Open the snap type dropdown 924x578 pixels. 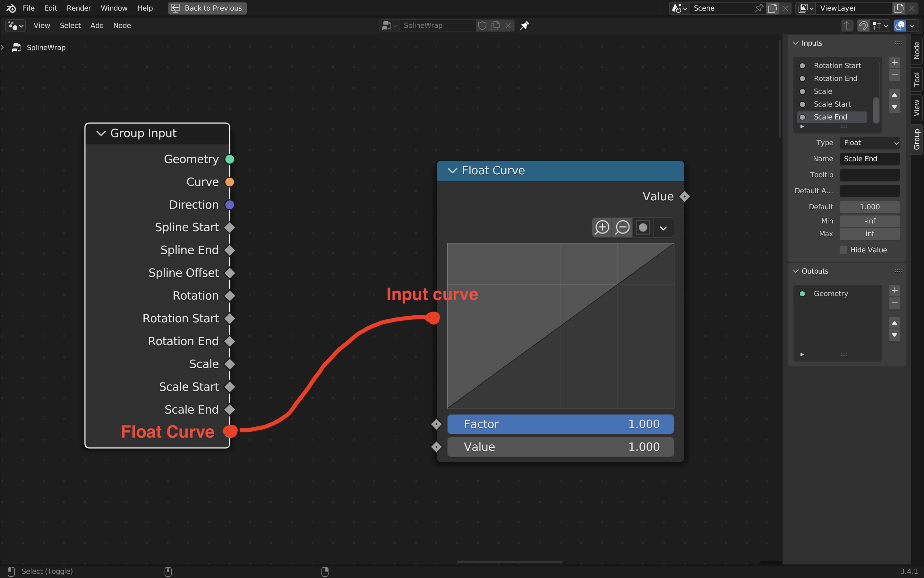(880, 26)
